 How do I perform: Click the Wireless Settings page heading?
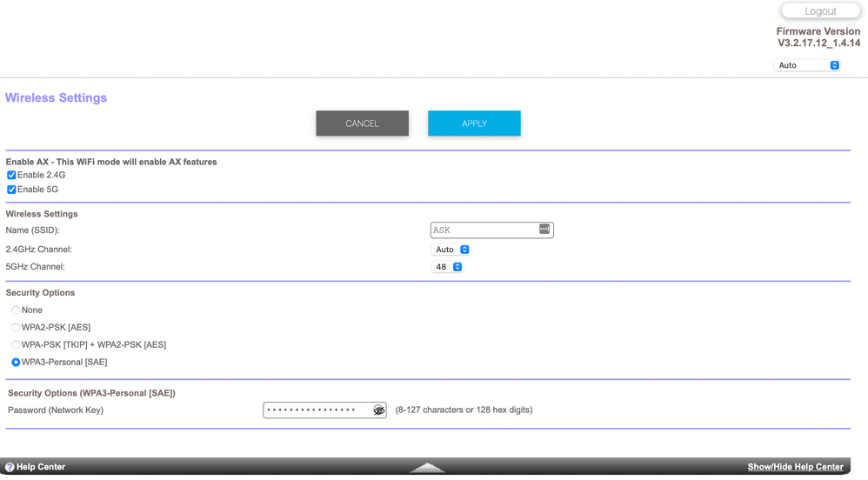click(56, 98)
